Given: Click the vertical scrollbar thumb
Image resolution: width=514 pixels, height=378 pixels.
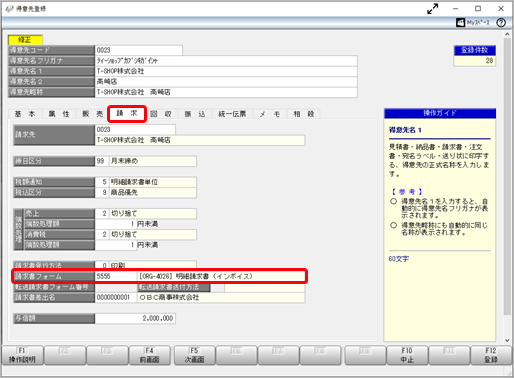Looking at the screenshot, I should (x=507, y=176).
